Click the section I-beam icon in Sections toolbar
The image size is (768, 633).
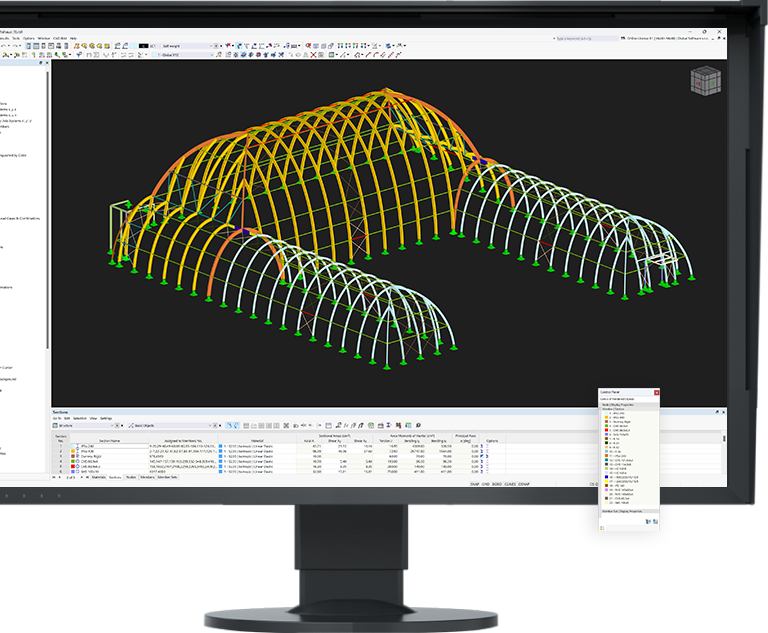click(x=388, y=425)
